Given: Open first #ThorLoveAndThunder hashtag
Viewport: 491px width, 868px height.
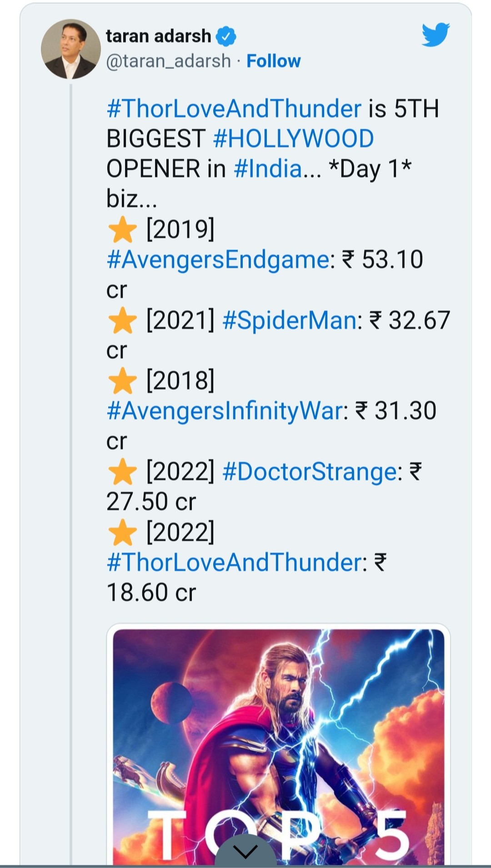Looking at the screenshot, I should [x=234, y=109].
